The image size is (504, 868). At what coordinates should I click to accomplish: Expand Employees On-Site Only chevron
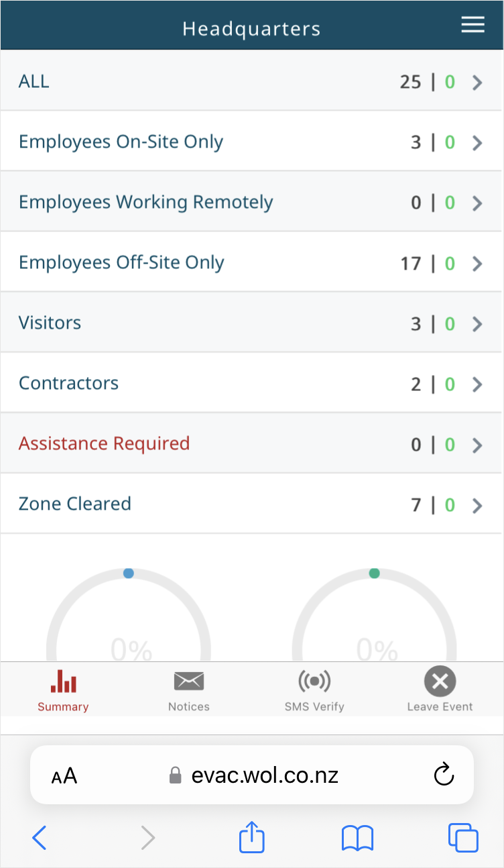coord(477,143)
